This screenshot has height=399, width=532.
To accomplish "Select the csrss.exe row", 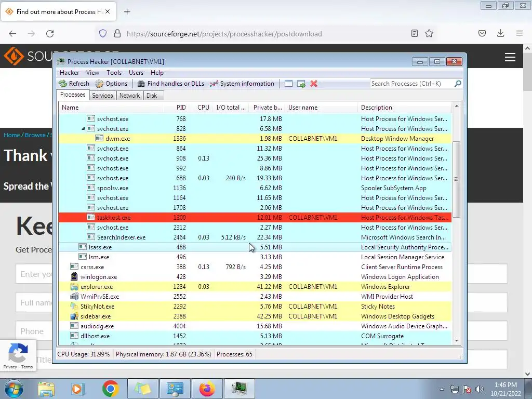I will pyautogui.click(x=255, y=267).
